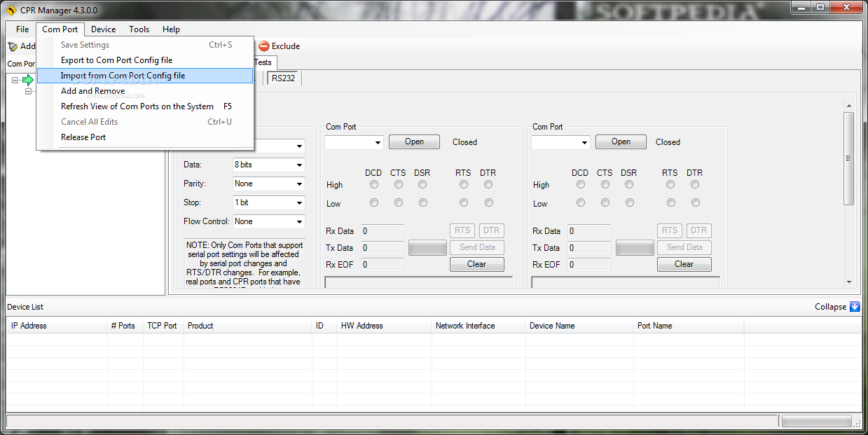This screenshot has height=435, width=868.
Task: Click the red Exclude icon
Action: coord(263,46)
